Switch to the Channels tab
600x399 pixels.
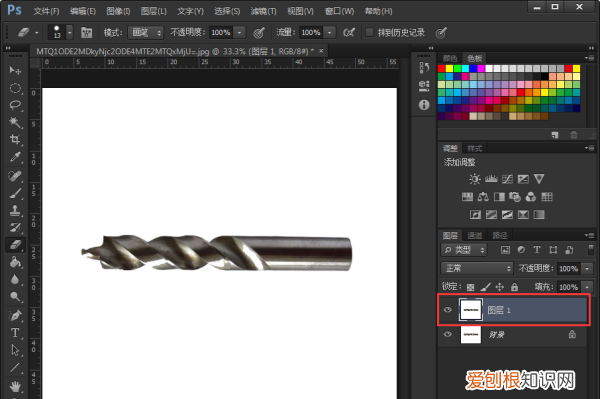475,236
